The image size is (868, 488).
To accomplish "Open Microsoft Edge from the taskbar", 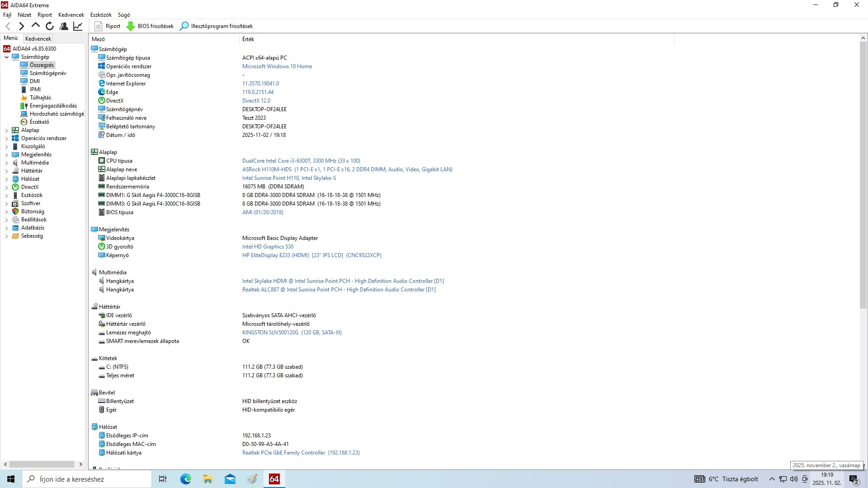I will point(185,479).
